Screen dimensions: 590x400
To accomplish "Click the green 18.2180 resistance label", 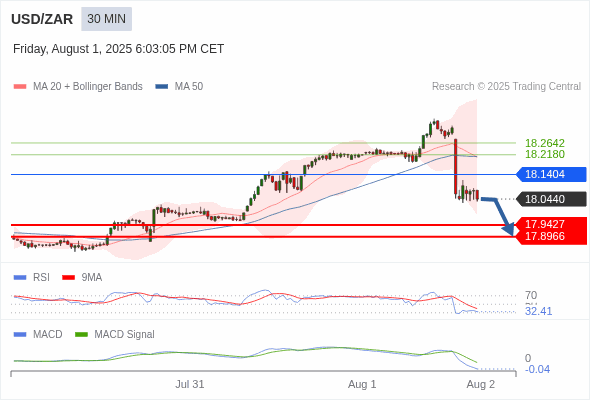I will coord(545,154).
